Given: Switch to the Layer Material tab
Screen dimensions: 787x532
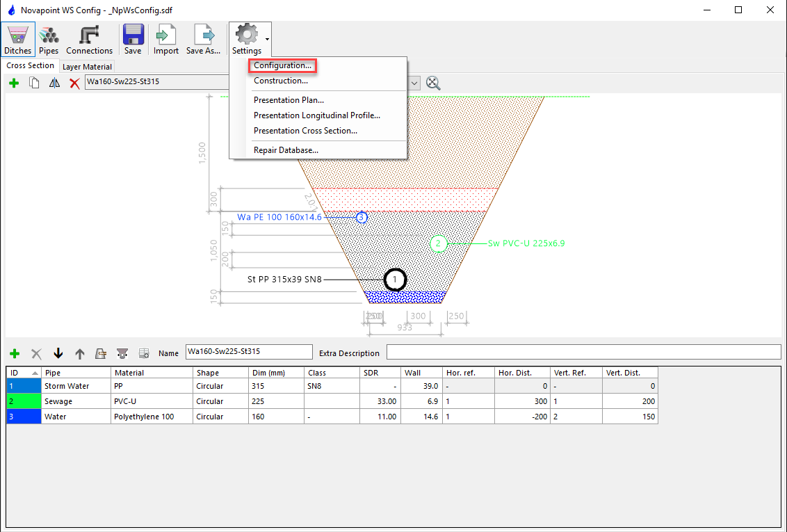Looking at the screenshot, I should [x=87, y=67].
